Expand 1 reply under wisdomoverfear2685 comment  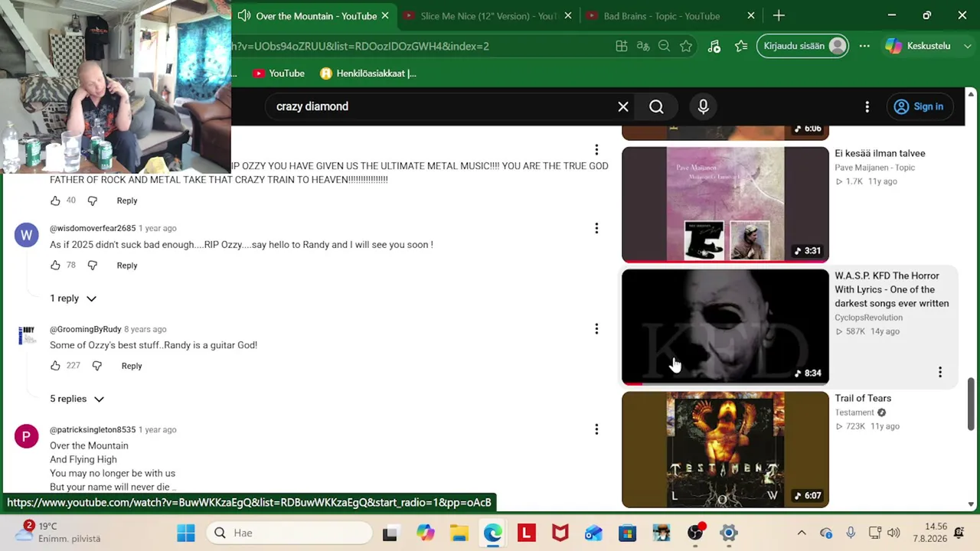(73, 298)
